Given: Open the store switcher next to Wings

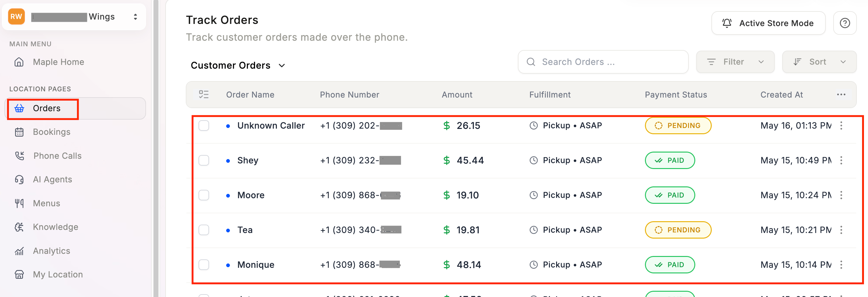Looking at the screenshot, I should (135, 17).
